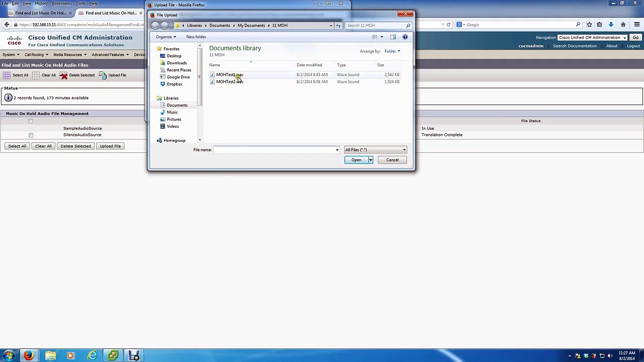The height and width of the screenshot is (362, 644).
Task: Sort files by Name column
Action: (215, 65)
